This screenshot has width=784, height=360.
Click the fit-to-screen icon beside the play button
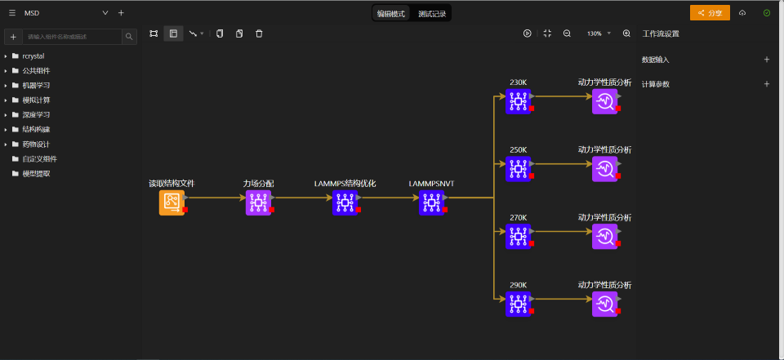click(x=548, y=34)
